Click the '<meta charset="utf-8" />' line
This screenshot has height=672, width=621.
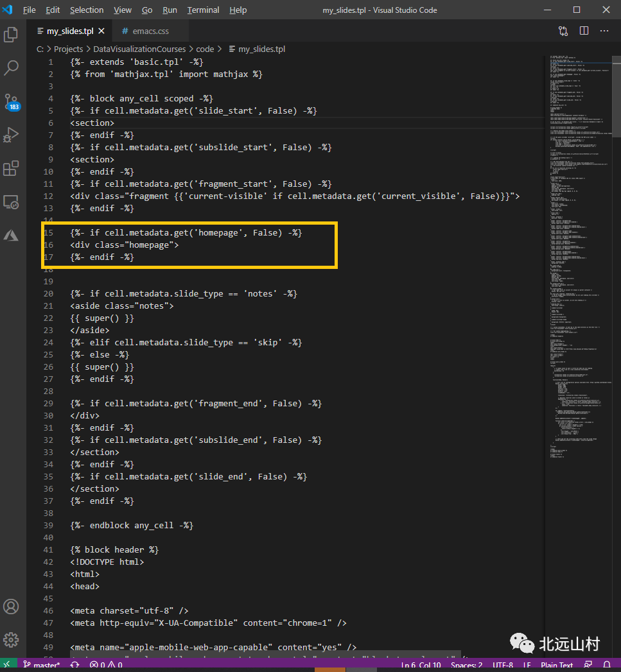(129, 611)
